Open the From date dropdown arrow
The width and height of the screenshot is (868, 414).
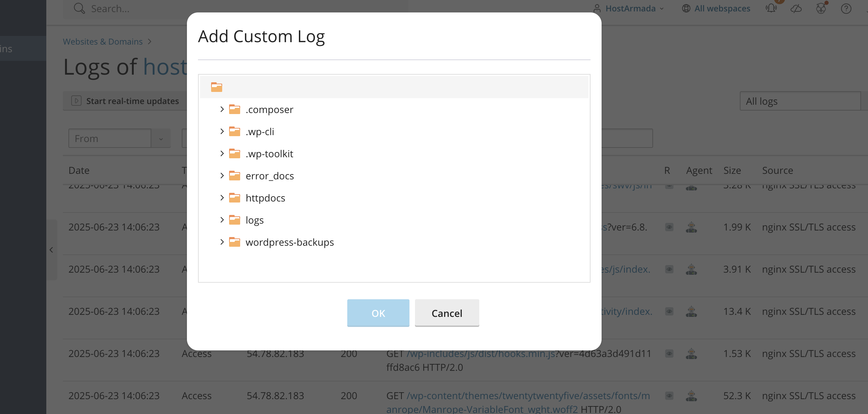click(x=161, y=139)
